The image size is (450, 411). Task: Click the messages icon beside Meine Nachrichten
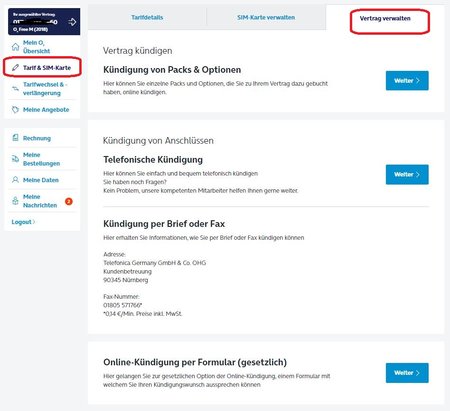click(x=15, y=201)
